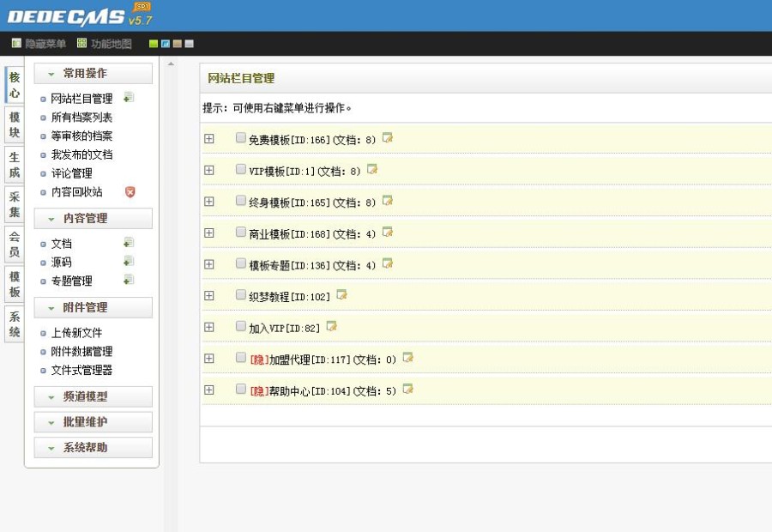
Task: Open 等审核的档案 link
Action: pos(81,136)
